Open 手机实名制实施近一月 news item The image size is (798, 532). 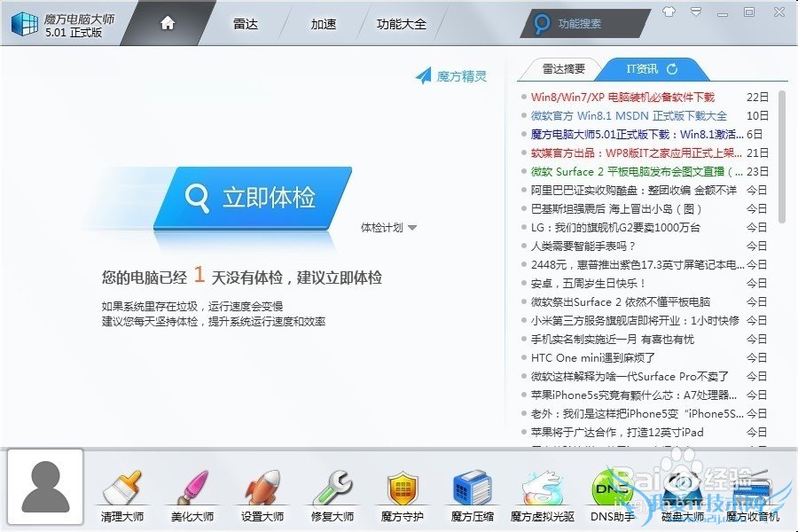coord(612,339)
